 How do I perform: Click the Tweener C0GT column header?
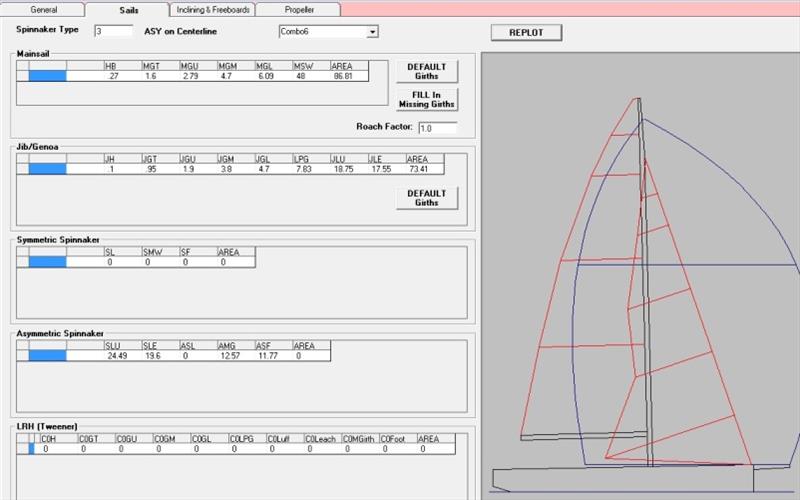pyautogui.click(x=96, y=438)
